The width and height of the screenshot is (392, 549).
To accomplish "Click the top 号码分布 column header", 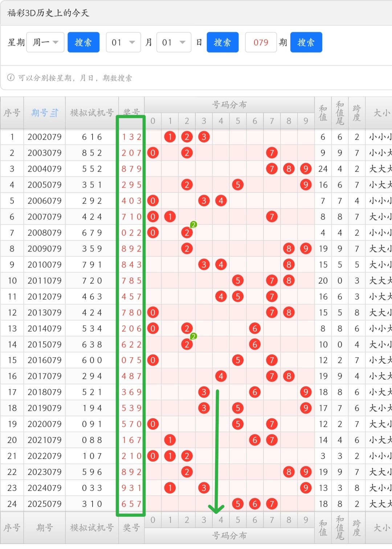I will (x=229, y=105).
